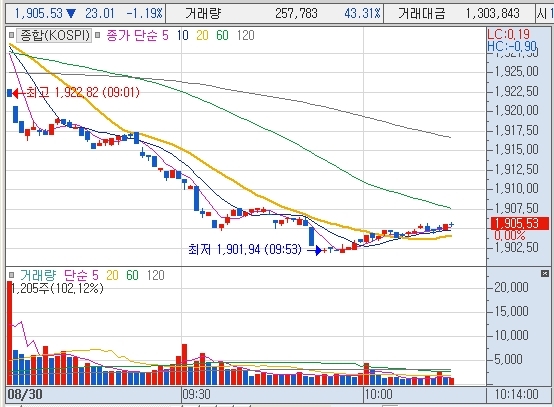Screen dimensions: 554x407
Task: Toggle the 10-period price moving average
Action: [183, 35]
